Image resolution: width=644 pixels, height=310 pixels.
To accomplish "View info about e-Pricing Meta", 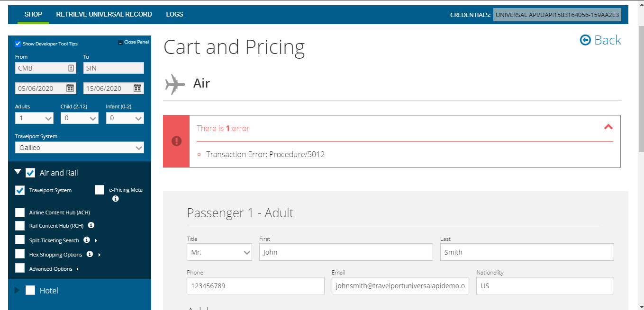I will pos(115,198).
